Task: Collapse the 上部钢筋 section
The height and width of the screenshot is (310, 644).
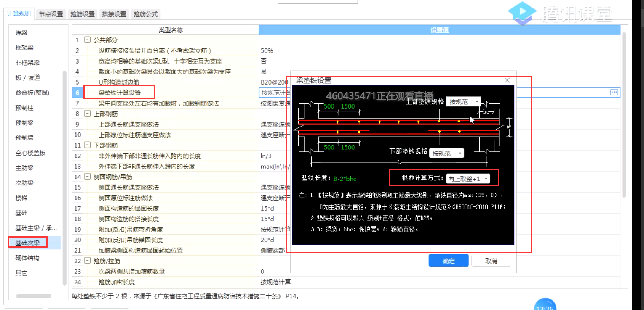Action: point(87,114)
